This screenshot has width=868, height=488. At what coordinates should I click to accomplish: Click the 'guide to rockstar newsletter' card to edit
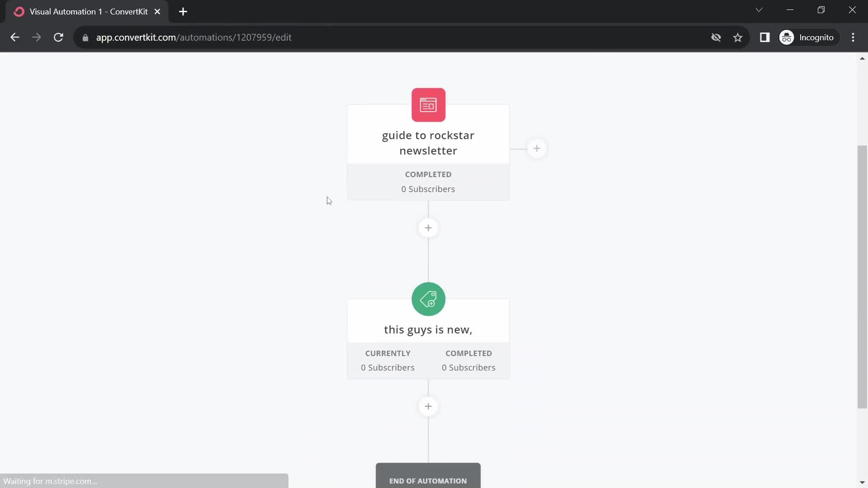(428, 142)
